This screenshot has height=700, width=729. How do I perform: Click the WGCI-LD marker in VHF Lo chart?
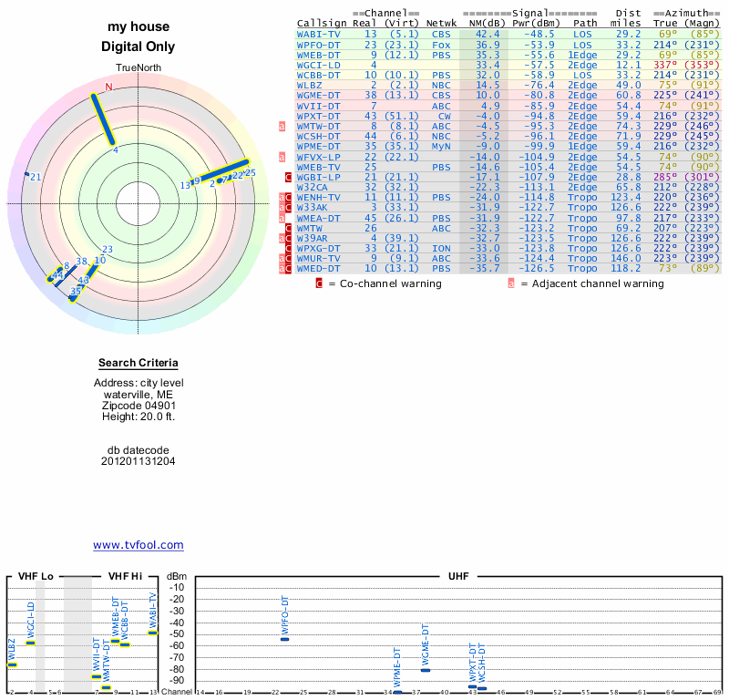[x=31, y=643]
